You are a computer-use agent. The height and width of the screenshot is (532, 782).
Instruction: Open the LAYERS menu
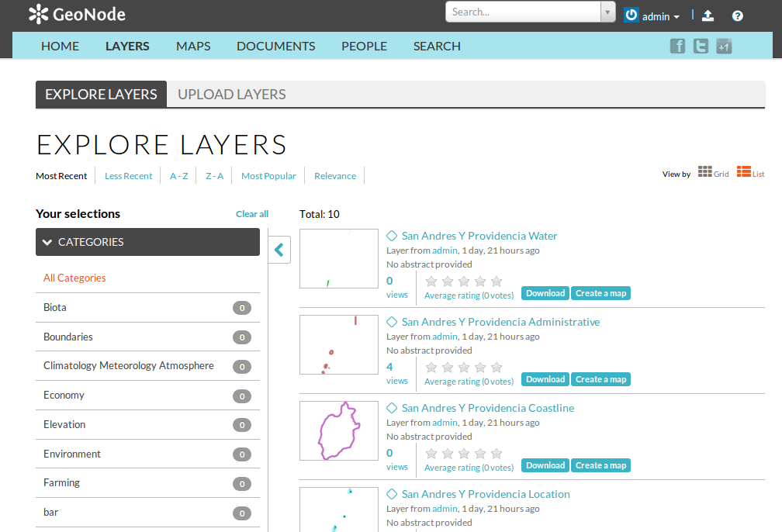point(127,46)
